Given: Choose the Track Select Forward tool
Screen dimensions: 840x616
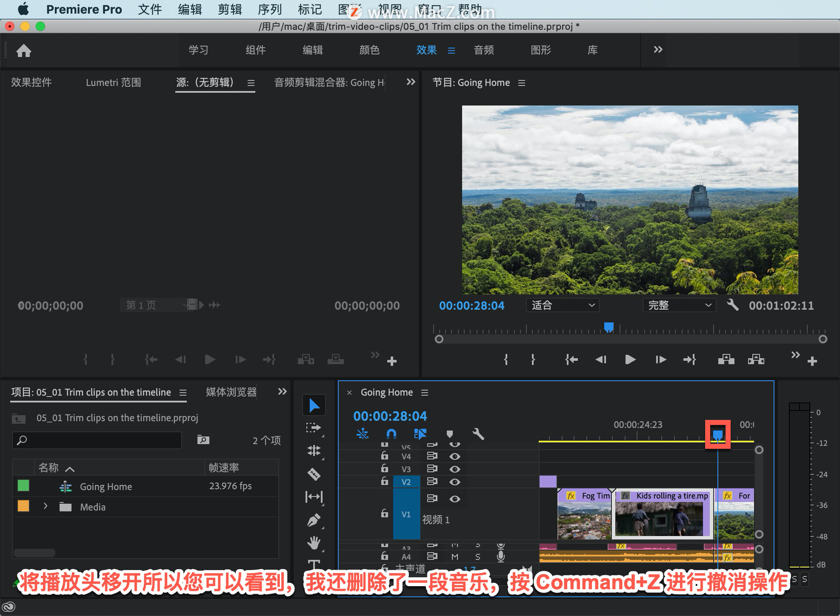Looking at the screenshot, I should click(x=314, y=427).
